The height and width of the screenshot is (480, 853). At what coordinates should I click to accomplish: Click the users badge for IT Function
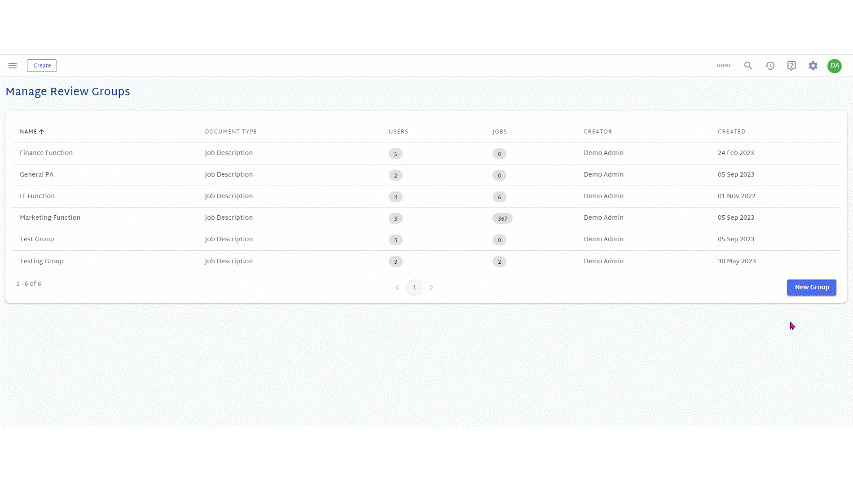click(x=395, y=196)
